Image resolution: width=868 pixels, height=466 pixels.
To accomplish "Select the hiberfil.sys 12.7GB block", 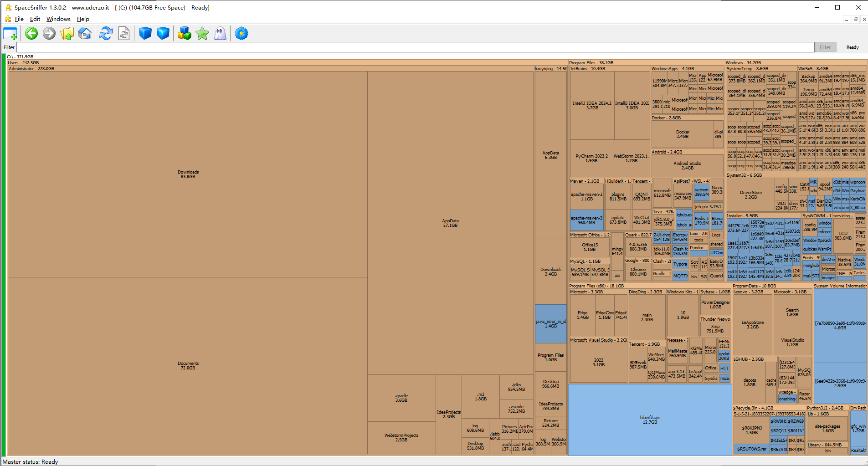I will click(649, 420).
